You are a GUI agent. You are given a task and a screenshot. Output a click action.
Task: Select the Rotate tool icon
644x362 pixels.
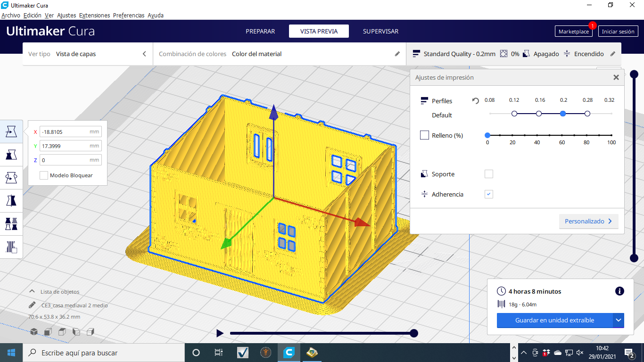11,178
